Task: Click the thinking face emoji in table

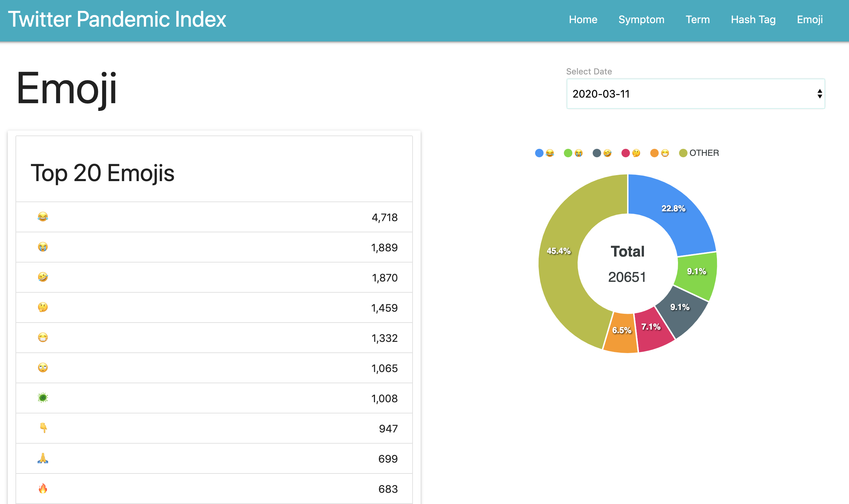Action: pos(43,307)
